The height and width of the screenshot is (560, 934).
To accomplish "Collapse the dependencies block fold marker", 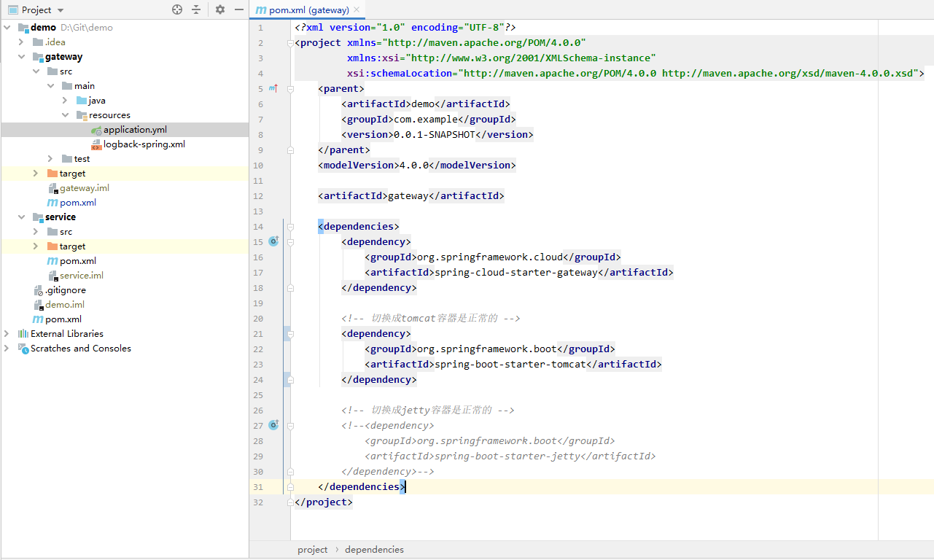I will 289,226.
